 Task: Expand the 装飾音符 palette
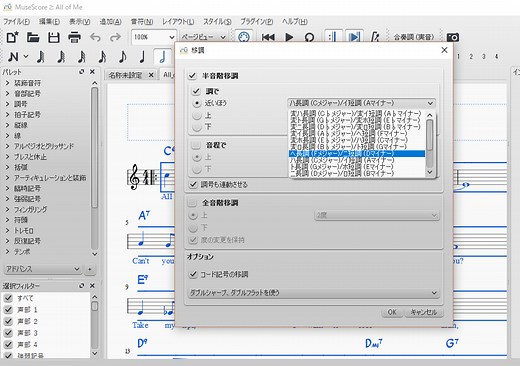pos(7,83)
